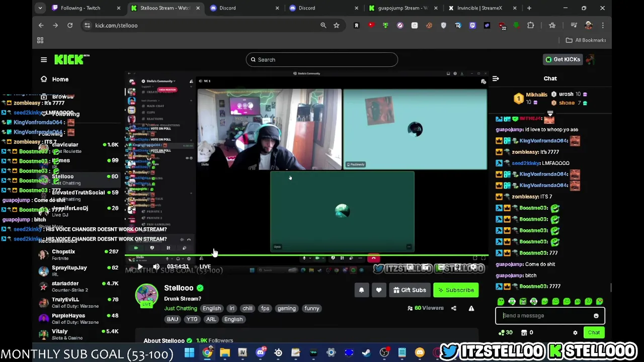Screen dimensions: 644x362
Task: Click the Get KICKs button
Action: point(562,59)
